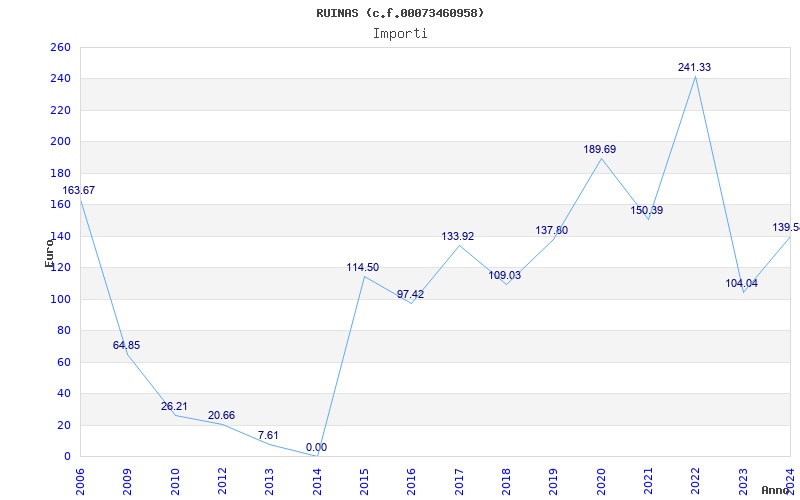Select the 163.67 data label

point(79,190)
